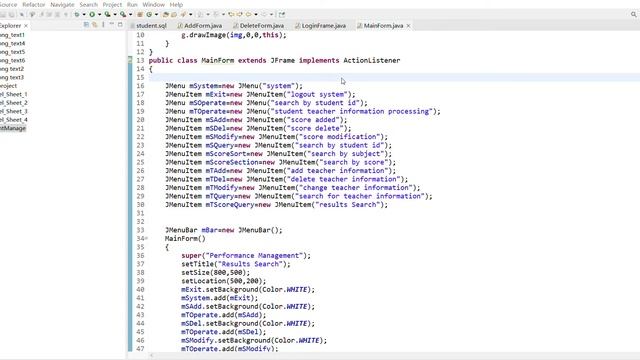
Task: Maximize the Package Explorer view
Action: (x=120, y=25)
